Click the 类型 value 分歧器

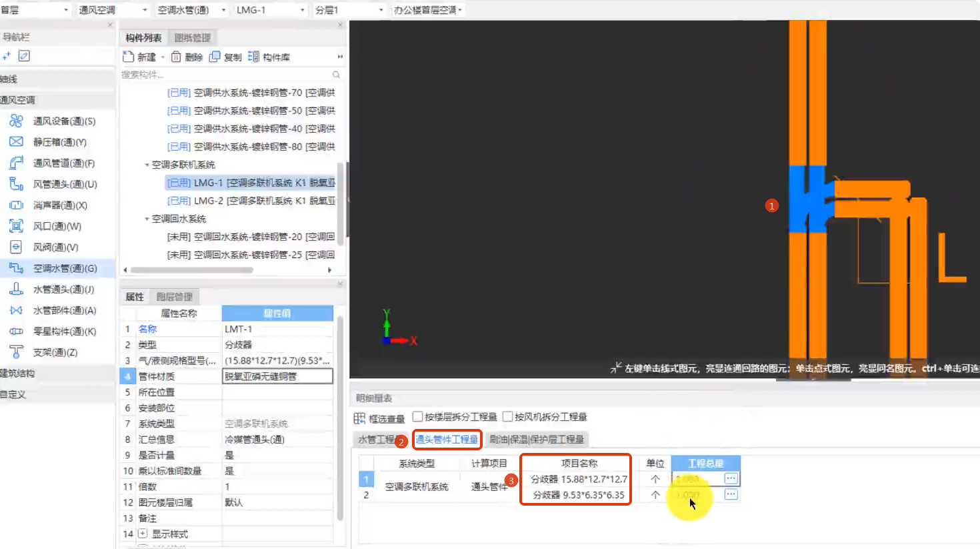[x=277, y=345]
